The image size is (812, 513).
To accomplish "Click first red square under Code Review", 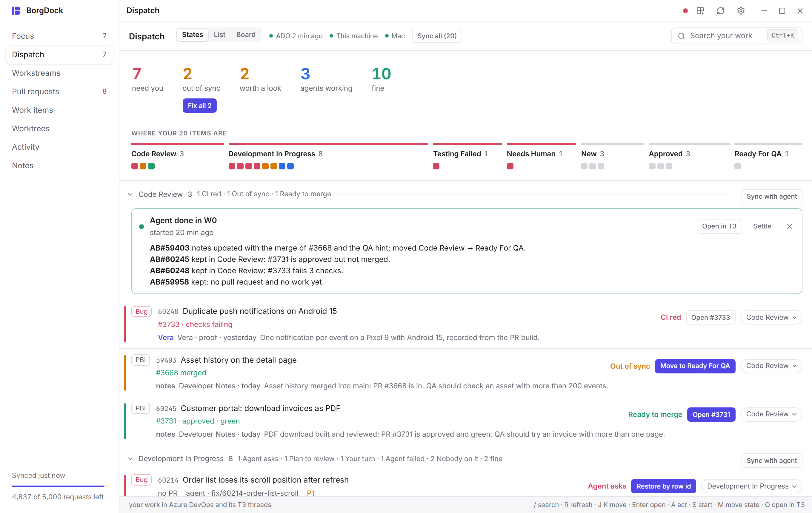I will click(135, 166).
